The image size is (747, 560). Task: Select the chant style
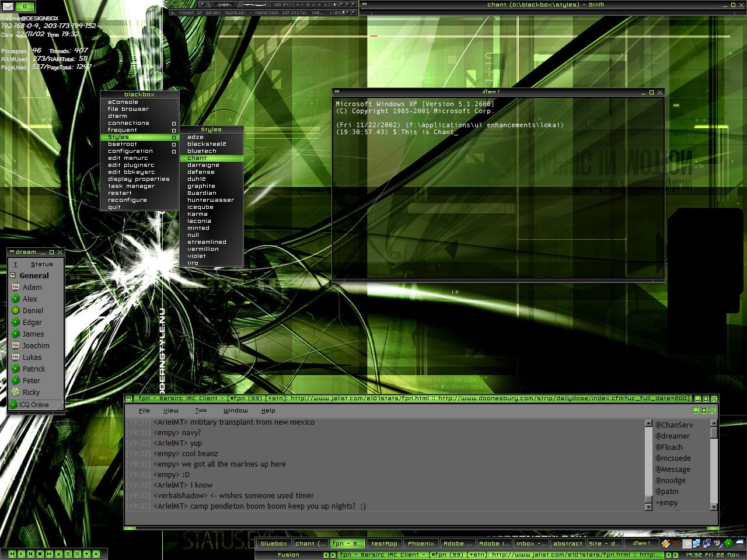coord(211,158)
